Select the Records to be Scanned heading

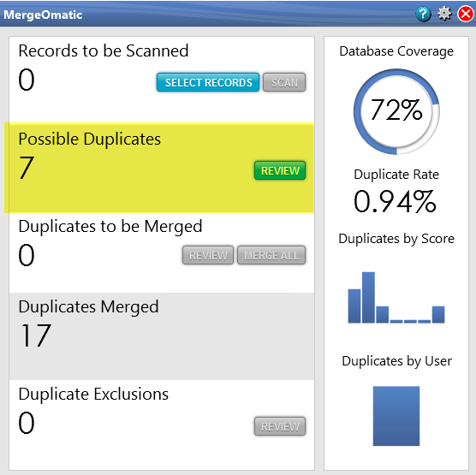point(104,50)
